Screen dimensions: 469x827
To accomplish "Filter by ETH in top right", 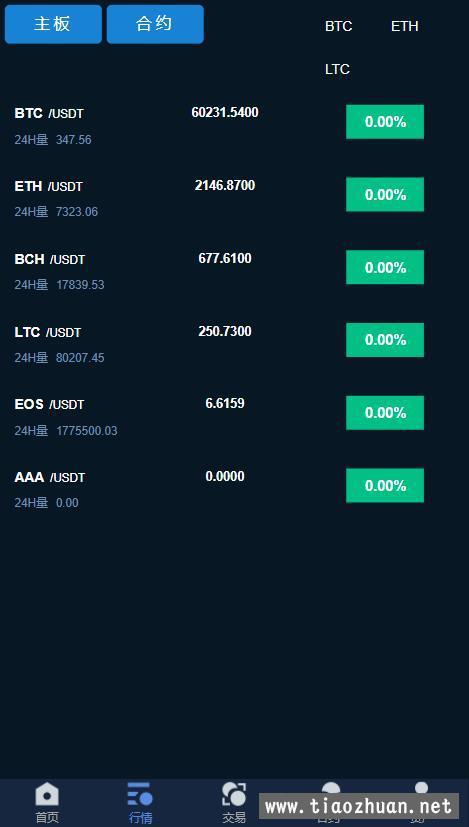I will click(404, 26).
